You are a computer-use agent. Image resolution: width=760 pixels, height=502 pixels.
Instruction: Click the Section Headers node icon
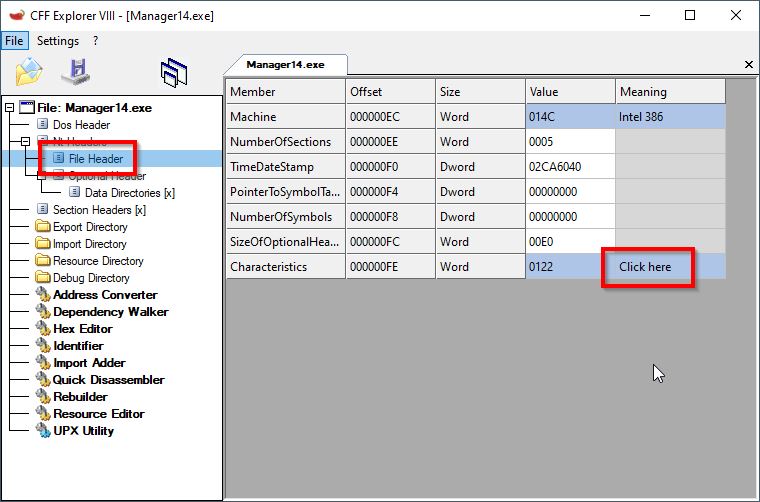(x=43, y=209)
